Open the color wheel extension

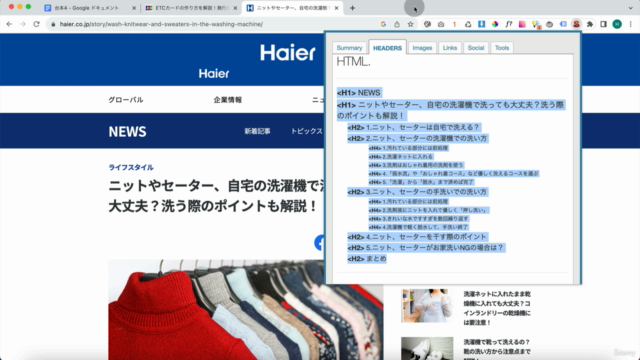pos(495,24)
